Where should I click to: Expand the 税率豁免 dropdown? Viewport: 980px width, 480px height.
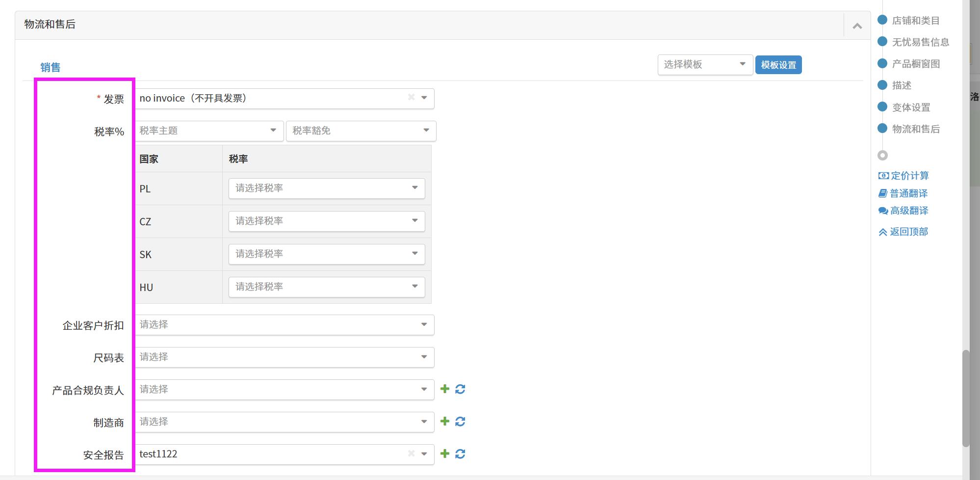361,131
